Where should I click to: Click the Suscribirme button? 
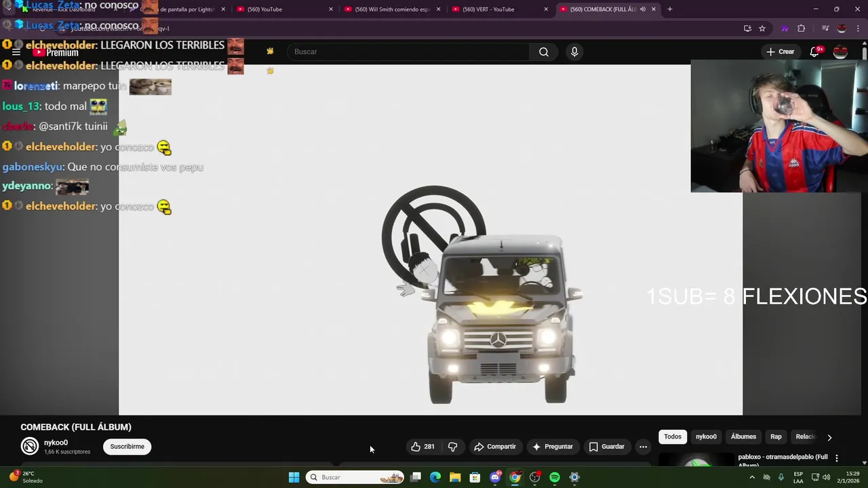point(127,447)
